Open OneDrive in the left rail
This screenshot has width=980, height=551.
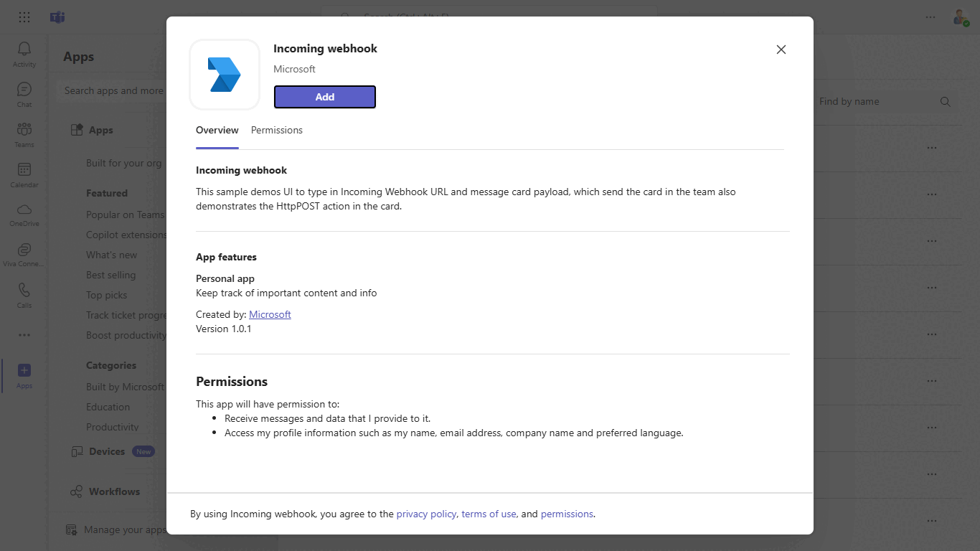coord(24,213)
